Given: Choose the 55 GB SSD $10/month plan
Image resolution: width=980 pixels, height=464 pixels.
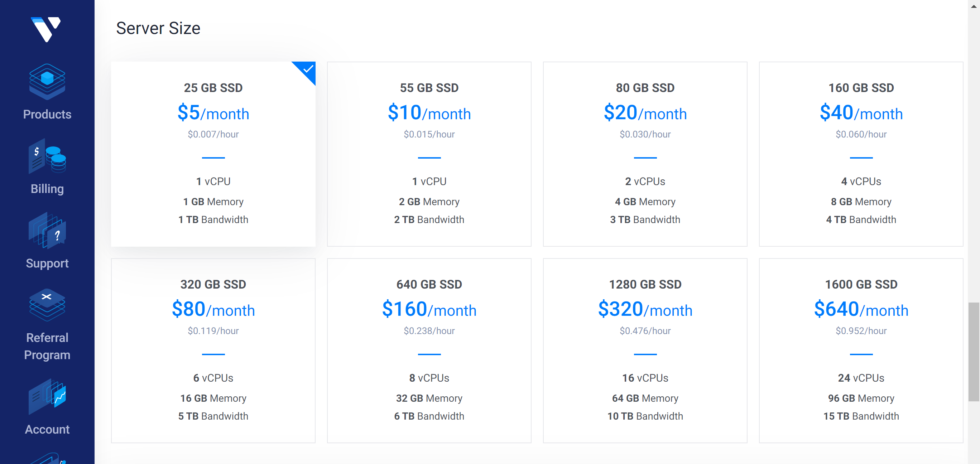Looking at the screenshot, I should tap(429, 154).
